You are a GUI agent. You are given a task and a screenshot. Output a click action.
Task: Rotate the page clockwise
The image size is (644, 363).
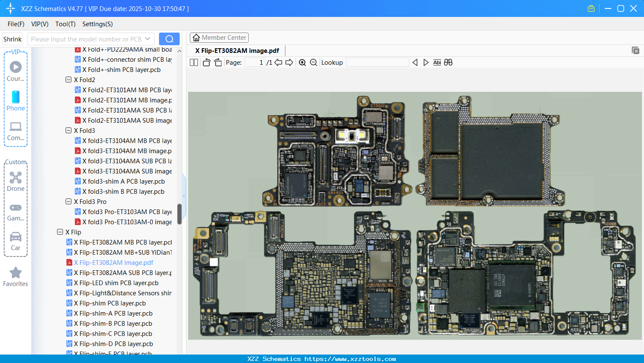point(218,63)
